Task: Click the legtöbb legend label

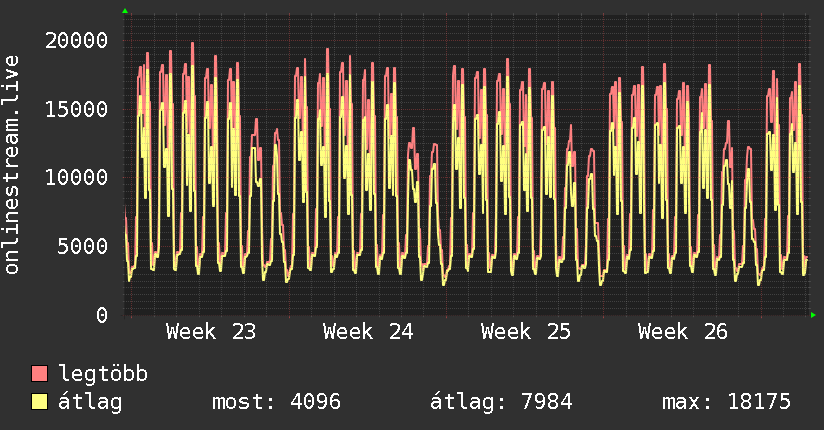Action: click(x=103, y=374)
